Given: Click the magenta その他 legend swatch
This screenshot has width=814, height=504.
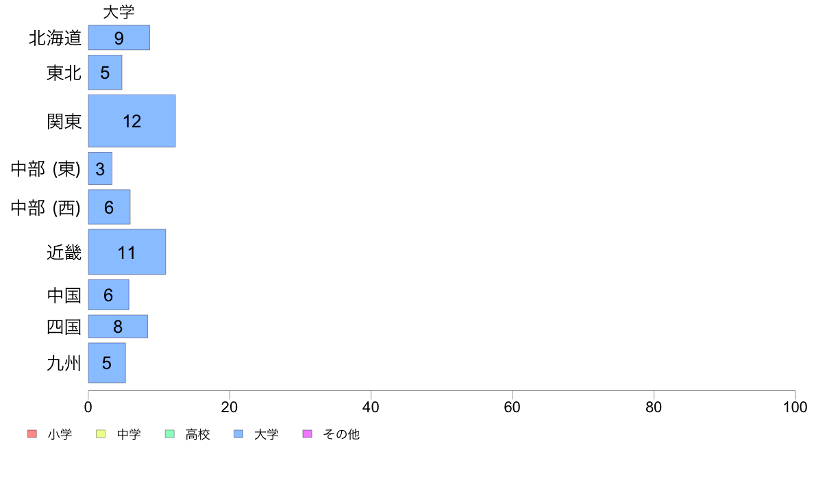Looking at the screenshot, I should click(307, 434).
